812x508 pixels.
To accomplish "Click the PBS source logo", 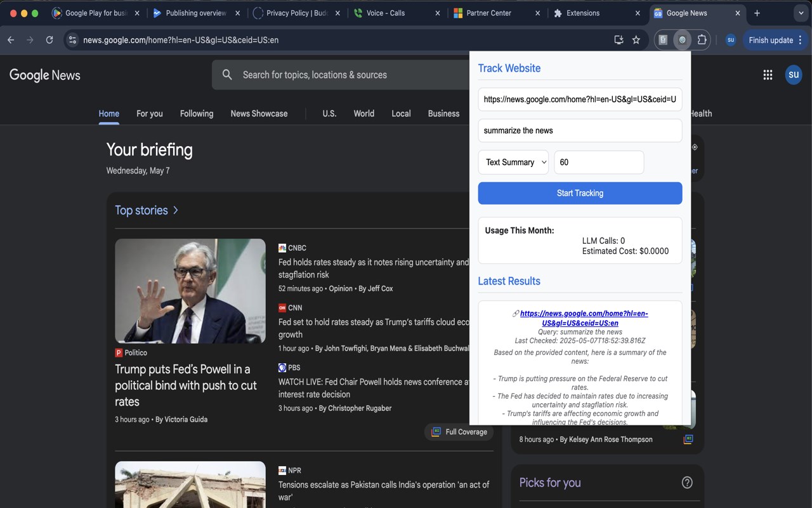I will coord(282,368).
